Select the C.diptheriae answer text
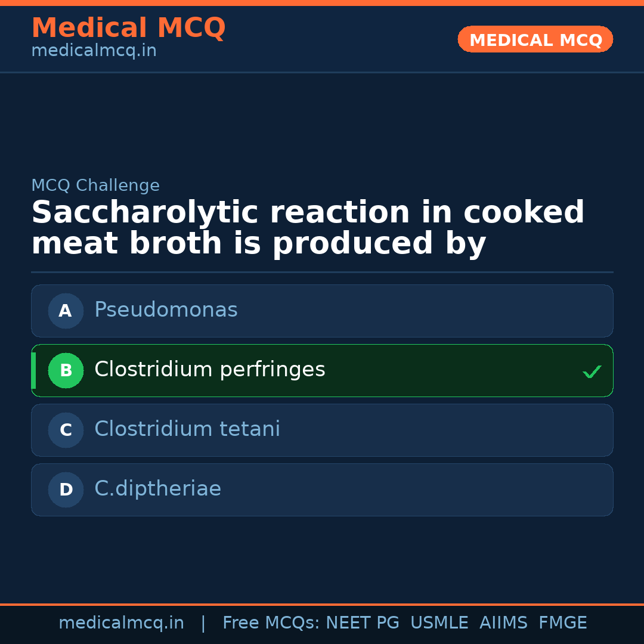The height and width of the screenshot is (644, 644). tap(157, 489)
